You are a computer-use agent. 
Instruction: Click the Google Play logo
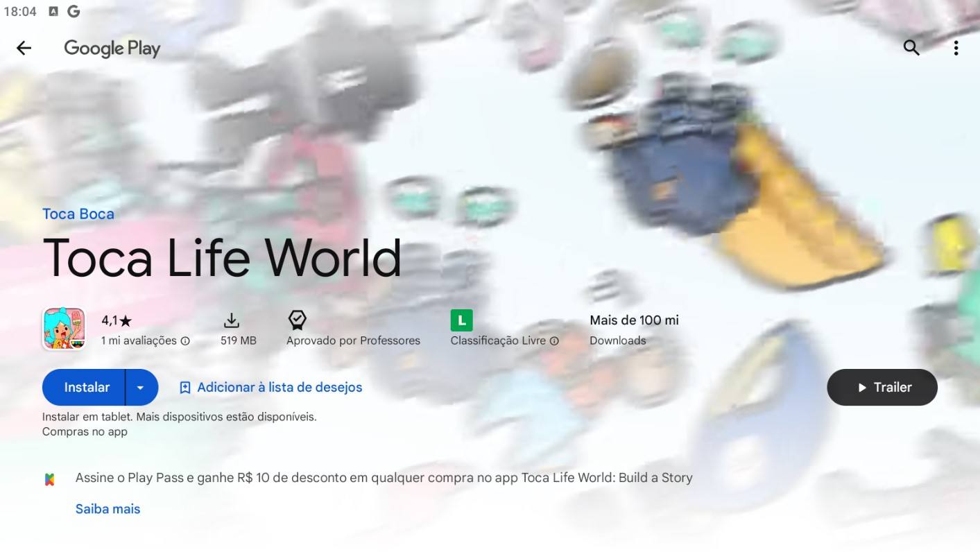coord(112,49)
